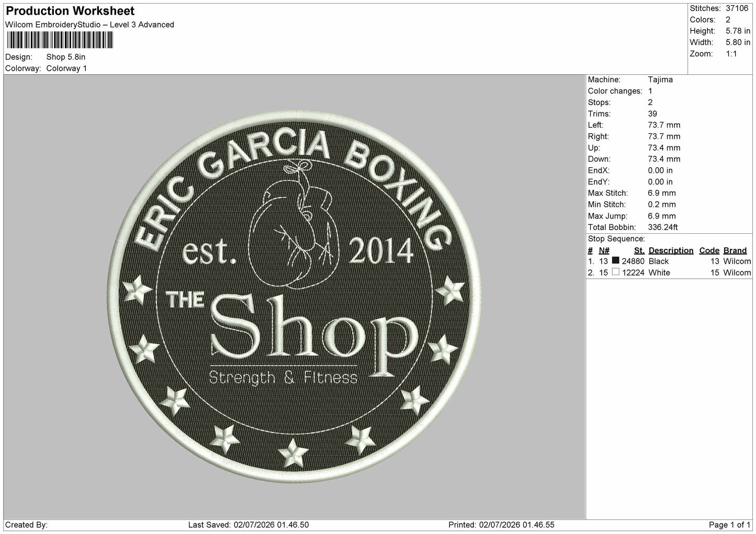Click the design name 'Shop 5.8in'

point(66,57)
